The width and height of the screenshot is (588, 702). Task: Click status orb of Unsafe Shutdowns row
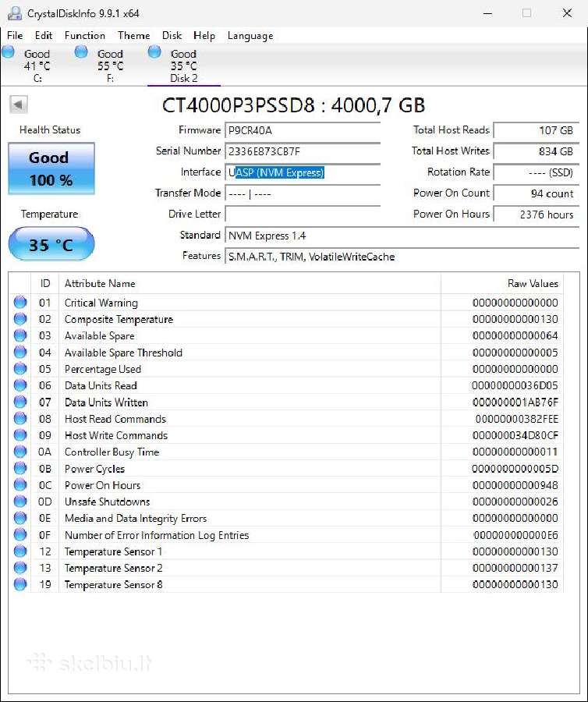click(x=20, y=502)
